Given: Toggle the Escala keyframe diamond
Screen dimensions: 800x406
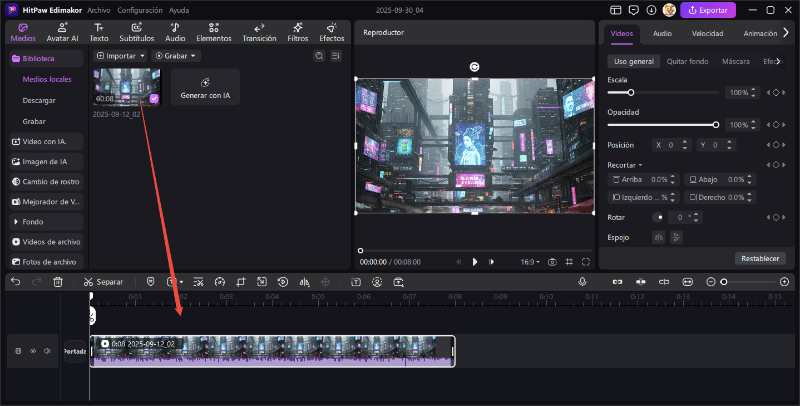Looking at the screenshot, I should coord(775,93).
